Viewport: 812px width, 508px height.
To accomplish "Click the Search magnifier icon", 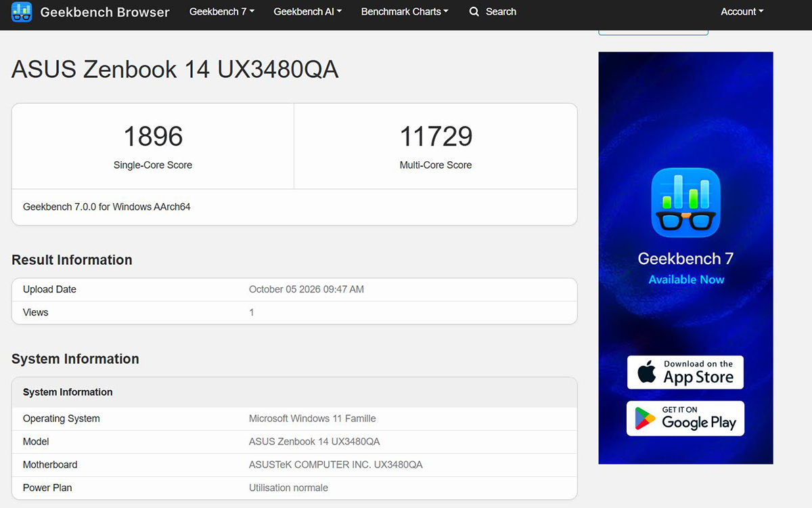I will click(x=474, y=12).
